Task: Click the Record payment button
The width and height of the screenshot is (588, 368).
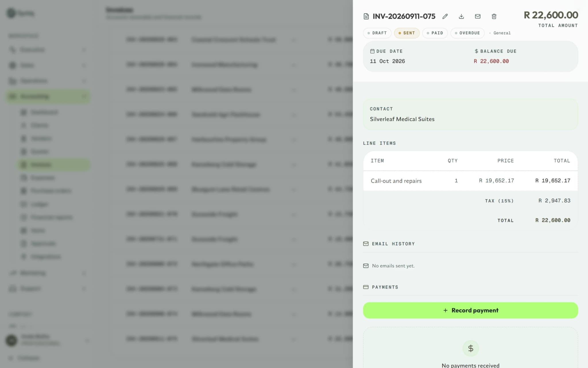Action: tap(471, 310)
